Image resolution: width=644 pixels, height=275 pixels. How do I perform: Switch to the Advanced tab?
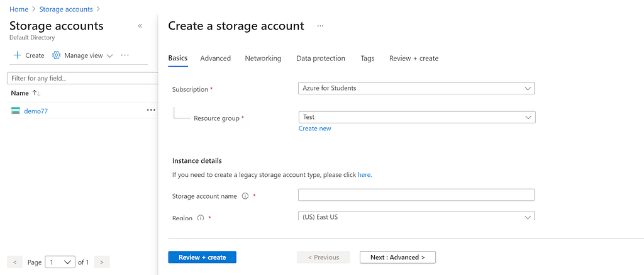215,59
